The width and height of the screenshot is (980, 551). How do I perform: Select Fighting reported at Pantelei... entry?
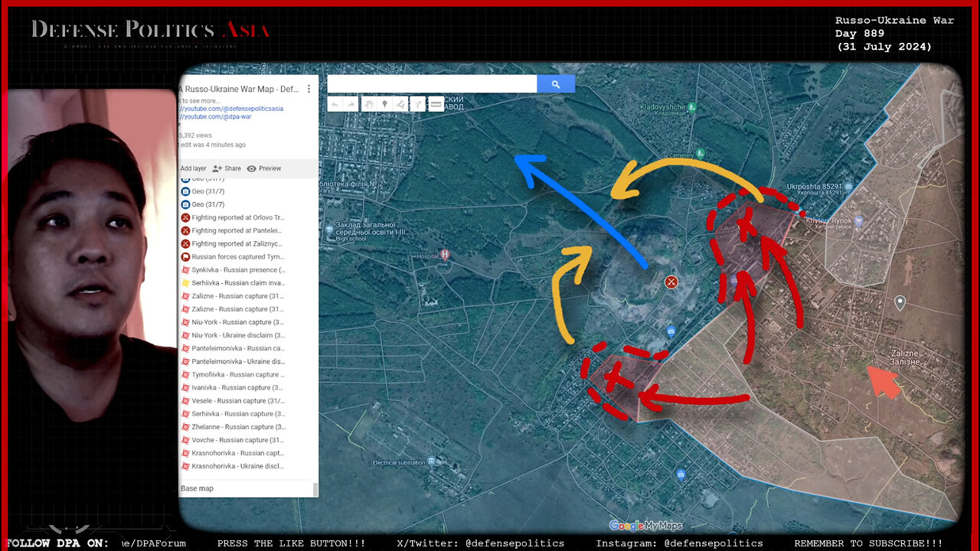234,230
